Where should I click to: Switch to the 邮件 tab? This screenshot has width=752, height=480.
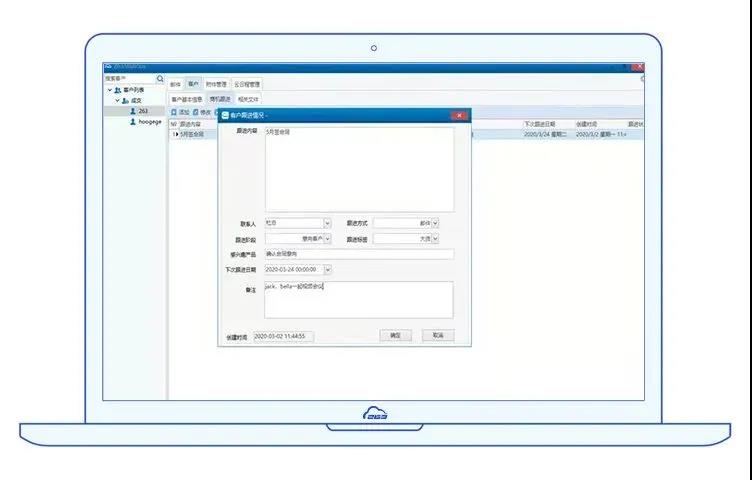[x=175, y=85]
